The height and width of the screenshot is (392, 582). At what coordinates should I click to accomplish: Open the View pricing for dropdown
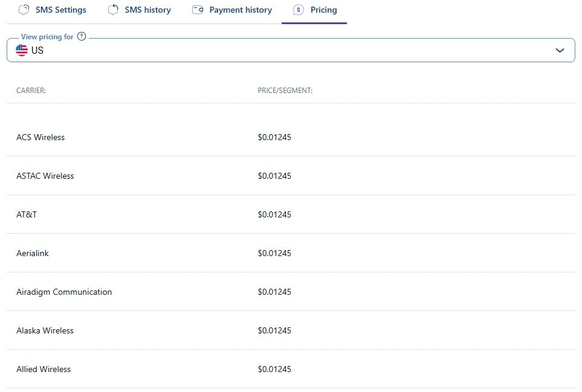[x=290, y=50]
